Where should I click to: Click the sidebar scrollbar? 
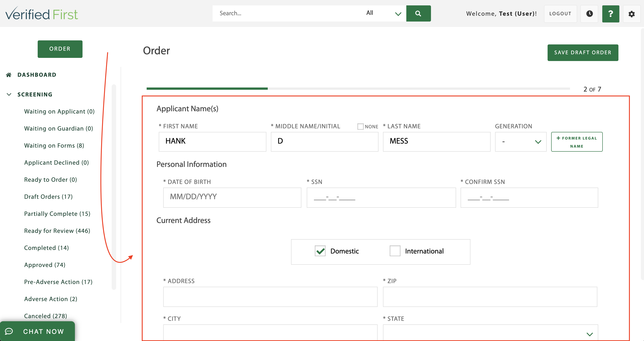pyautogui.click(x=114, y=187)
